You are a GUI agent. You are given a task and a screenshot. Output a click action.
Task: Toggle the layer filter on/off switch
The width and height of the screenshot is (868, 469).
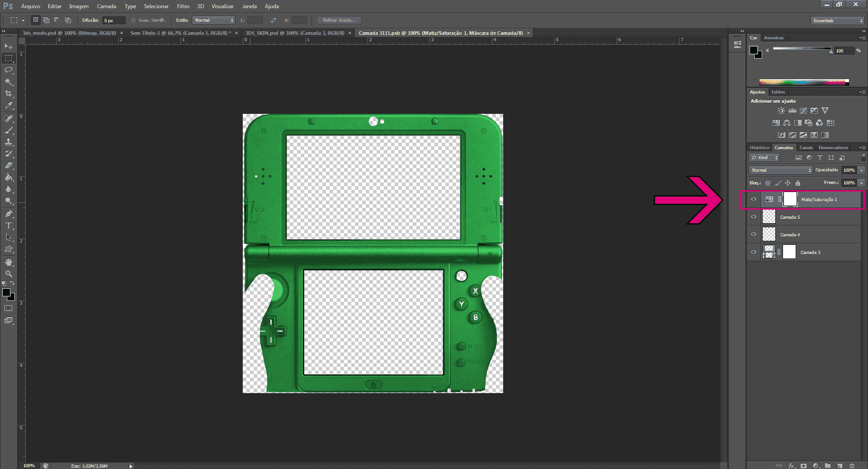point(863,157)
